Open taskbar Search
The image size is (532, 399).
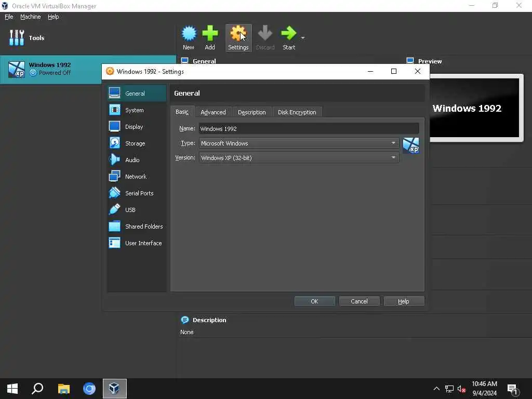(x=37, y=389)
